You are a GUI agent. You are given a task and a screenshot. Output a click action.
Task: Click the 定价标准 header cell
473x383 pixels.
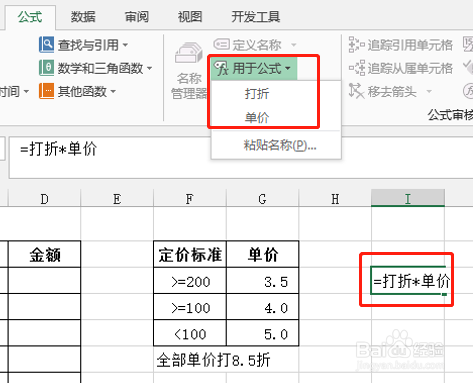click(190, 254)
